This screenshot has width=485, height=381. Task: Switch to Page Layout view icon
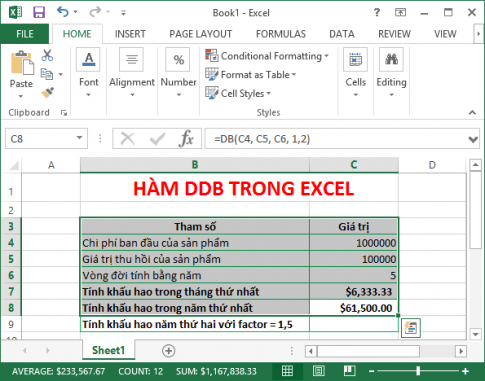[x=319, y=371]
